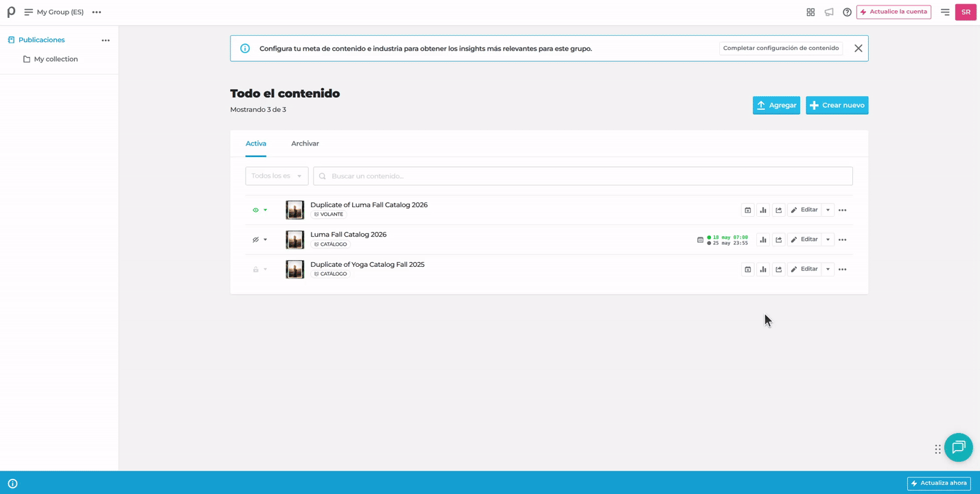Click the drag handle beside the chat bubble
The image size is (980, 494).
[937, 449]
